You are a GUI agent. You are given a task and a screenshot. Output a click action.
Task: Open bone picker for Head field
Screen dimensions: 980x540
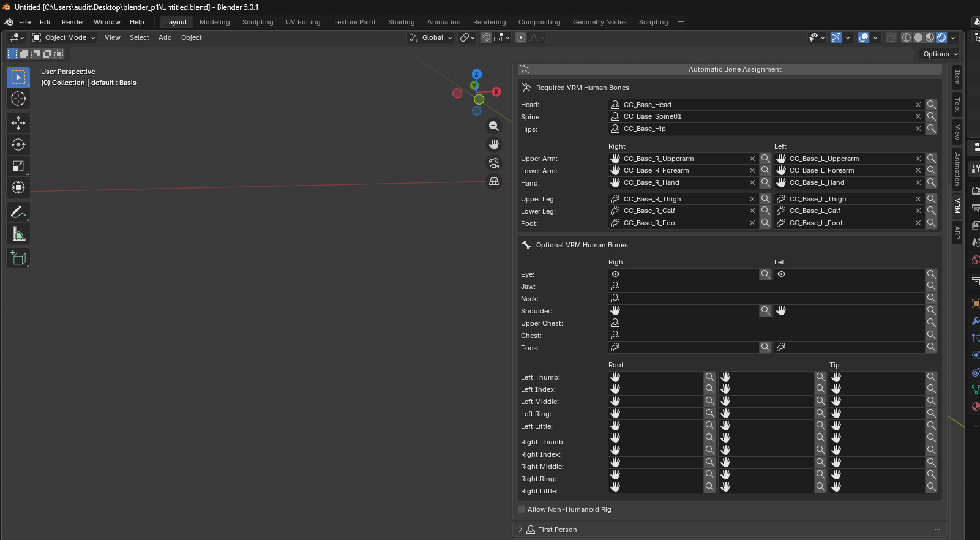[931, 105]
